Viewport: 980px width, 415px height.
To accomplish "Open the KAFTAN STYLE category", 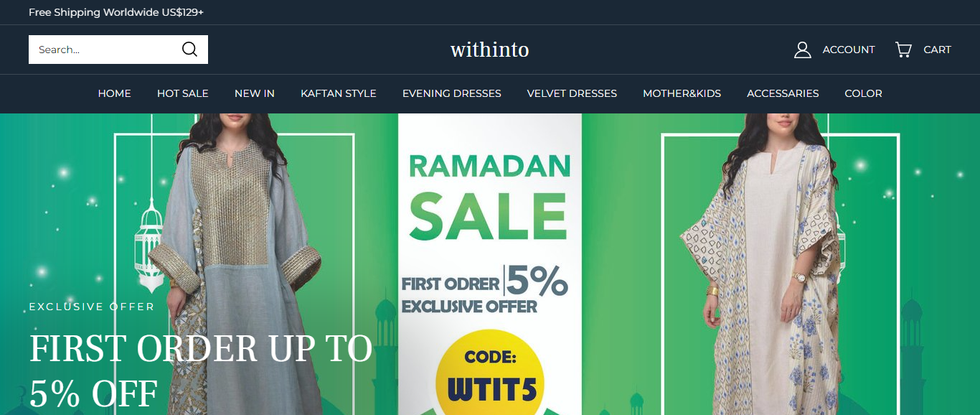I will tap(339, 93).
